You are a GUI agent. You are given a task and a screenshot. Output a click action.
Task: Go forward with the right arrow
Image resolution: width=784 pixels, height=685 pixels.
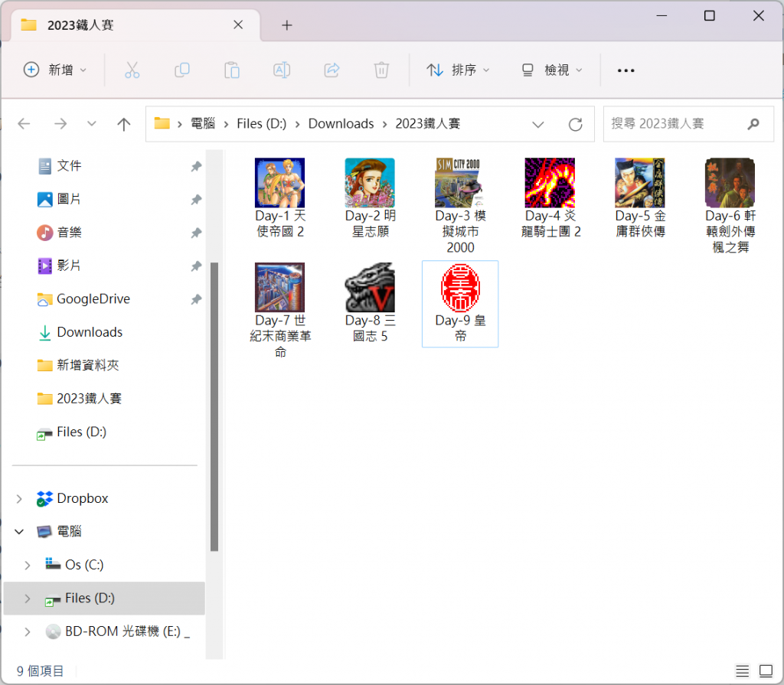[60, 123]
